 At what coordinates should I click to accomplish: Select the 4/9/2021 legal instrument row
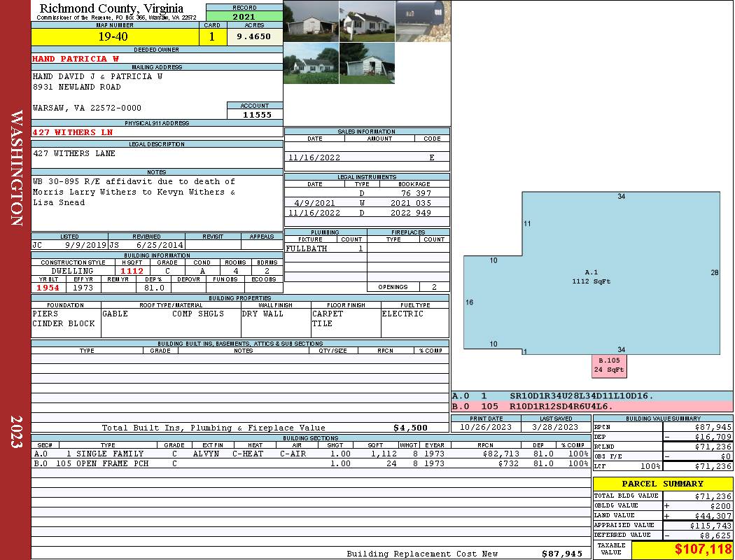tap(367, 203)
